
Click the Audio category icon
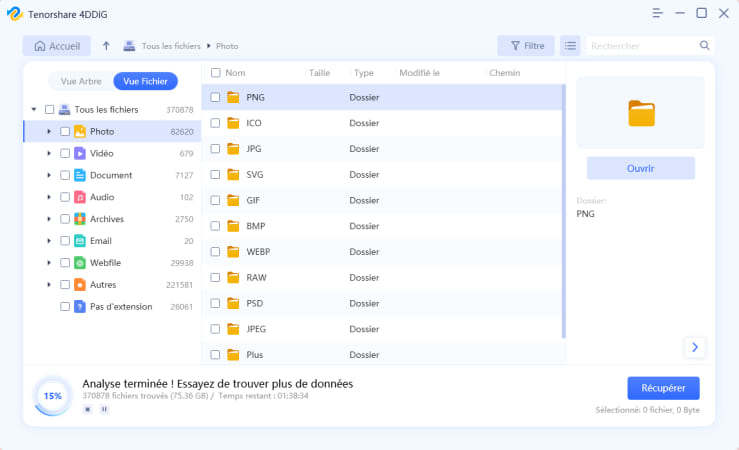tap(80, 197)
